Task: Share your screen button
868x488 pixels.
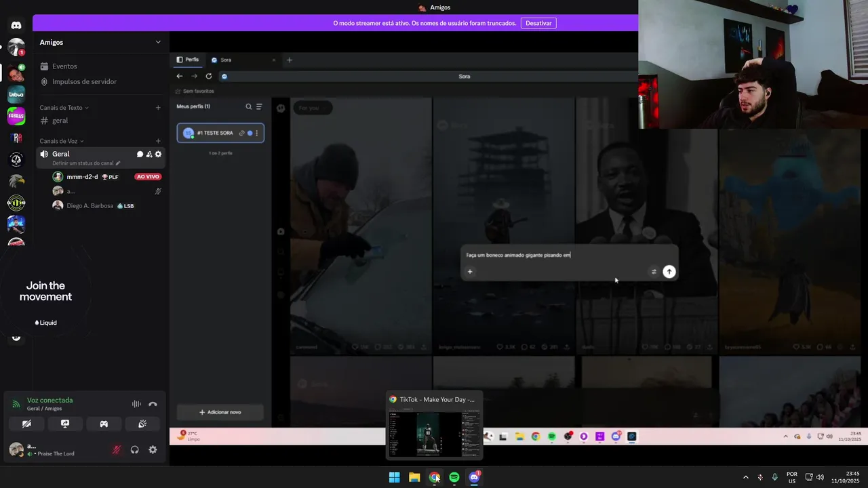Action: pyautogui.click(x=65, y=424)
